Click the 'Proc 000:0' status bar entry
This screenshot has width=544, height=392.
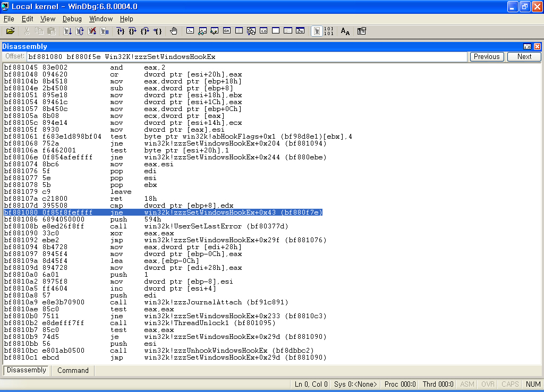(x=400, y=384)
